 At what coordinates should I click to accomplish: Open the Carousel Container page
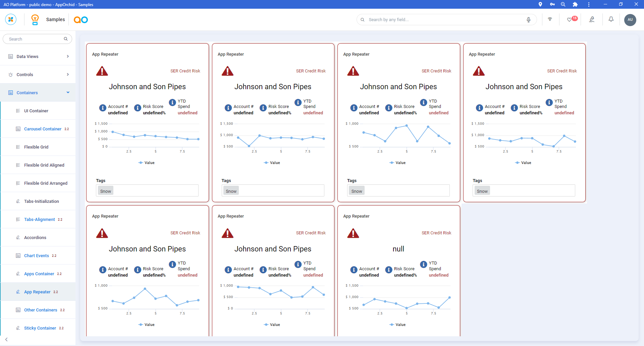[43, 129]
